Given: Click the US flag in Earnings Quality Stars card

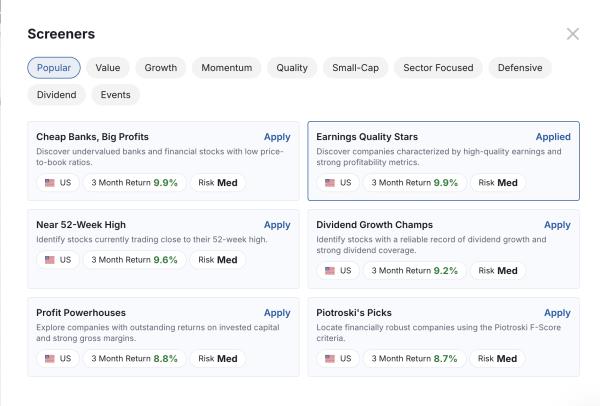Looking at the screenshot, I should coord(330,183).
